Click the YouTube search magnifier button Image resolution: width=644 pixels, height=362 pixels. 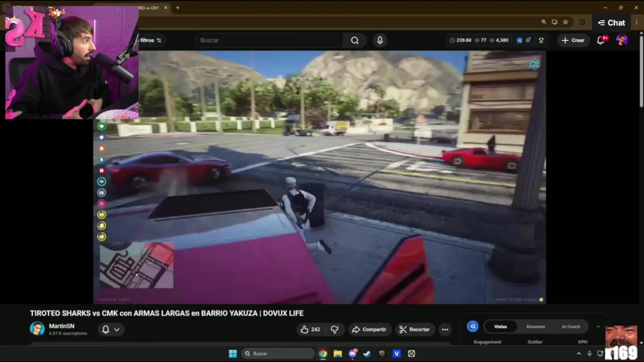[355, 40]
